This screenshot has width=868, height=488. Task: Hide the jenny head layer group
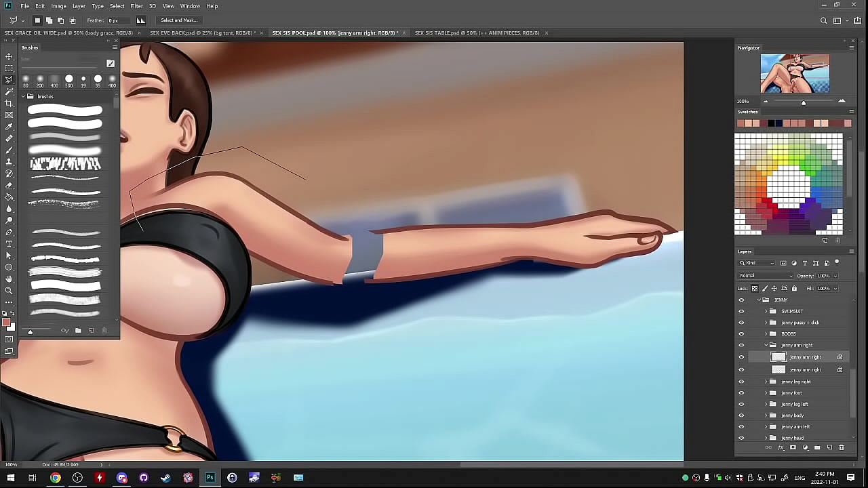click(741, 438)
